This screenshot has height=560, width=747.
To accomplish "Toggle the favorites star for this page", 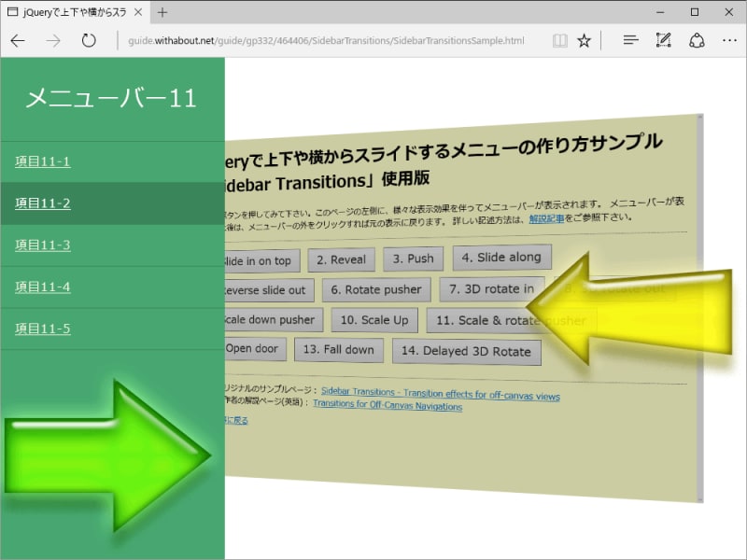I will [584, 40].
